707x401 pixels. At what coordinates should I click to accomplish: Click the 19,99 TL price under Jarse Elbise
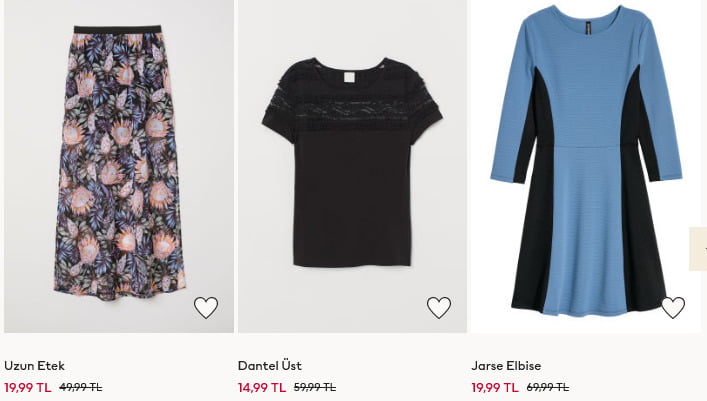coord(495,387)
